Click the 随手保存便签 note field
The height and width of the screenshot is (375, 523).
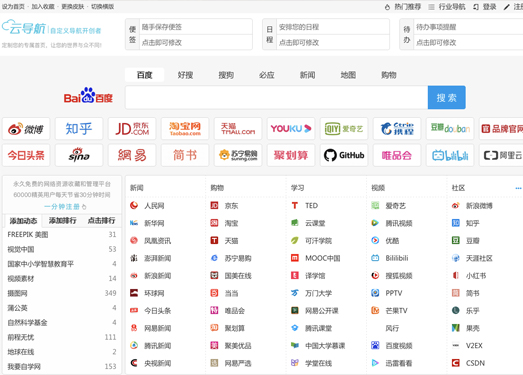coord(196,27)
